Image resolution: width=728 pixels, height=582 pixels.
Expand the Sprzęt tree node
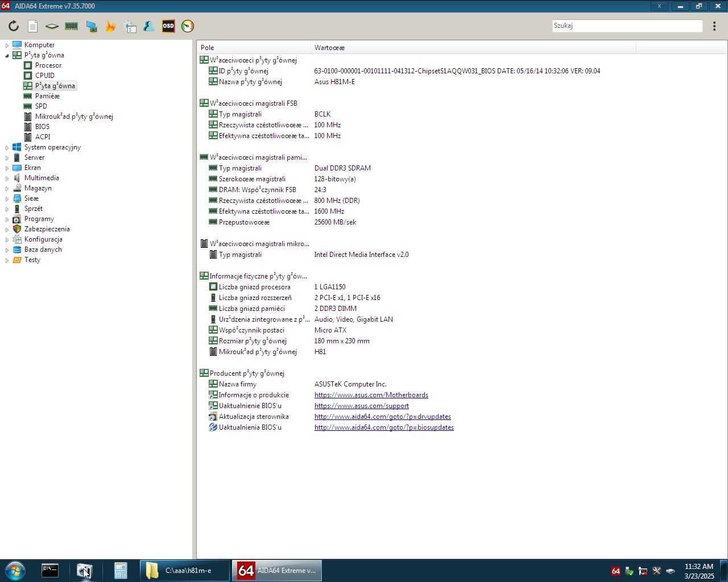pyautogui.click(x=7, y=209)
